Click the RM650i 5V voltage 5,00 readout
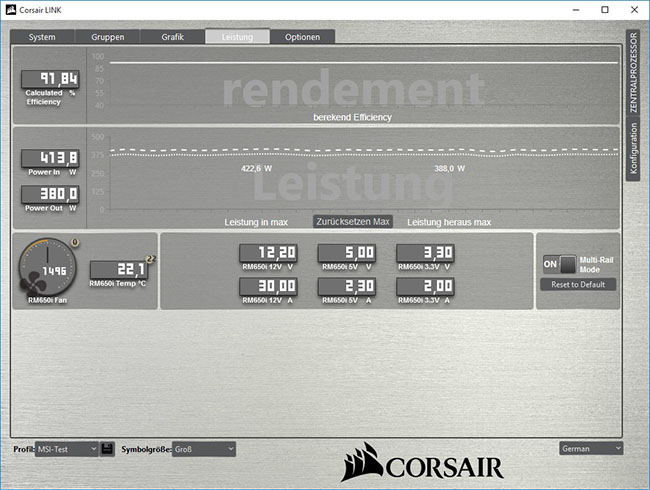Viewport: 650px width, 490px height. (x=347, y=253)
